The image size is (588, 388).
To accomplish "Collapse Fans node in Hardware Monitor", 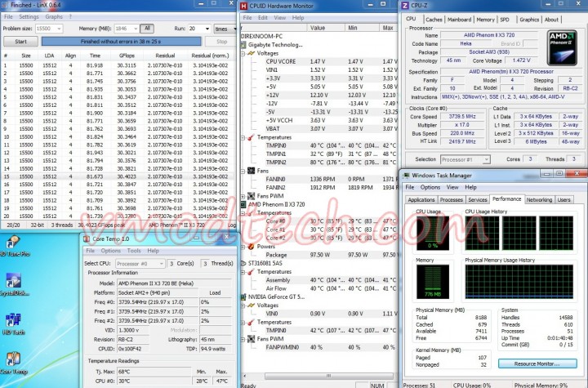I will [x=243, y=171].
